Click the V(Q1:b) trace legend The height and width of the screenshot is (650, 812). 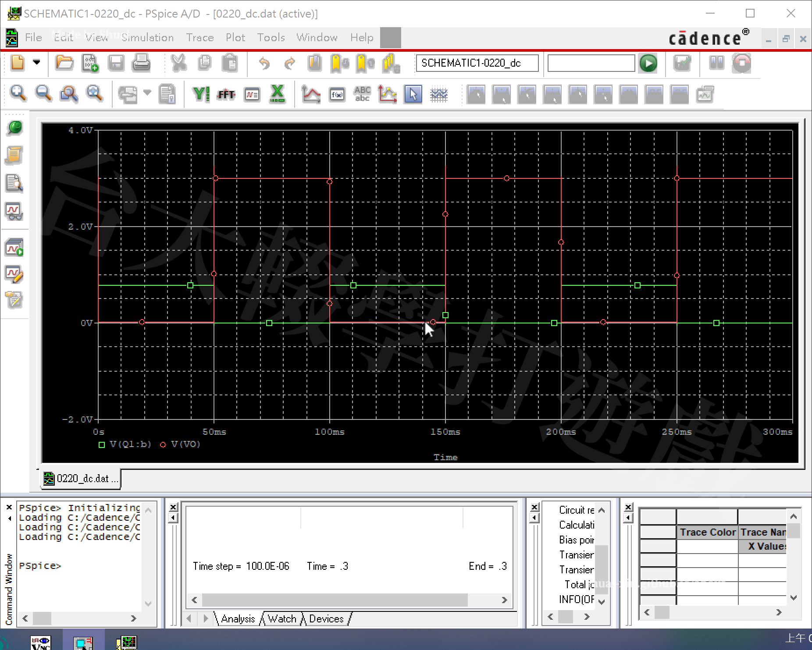125,444
